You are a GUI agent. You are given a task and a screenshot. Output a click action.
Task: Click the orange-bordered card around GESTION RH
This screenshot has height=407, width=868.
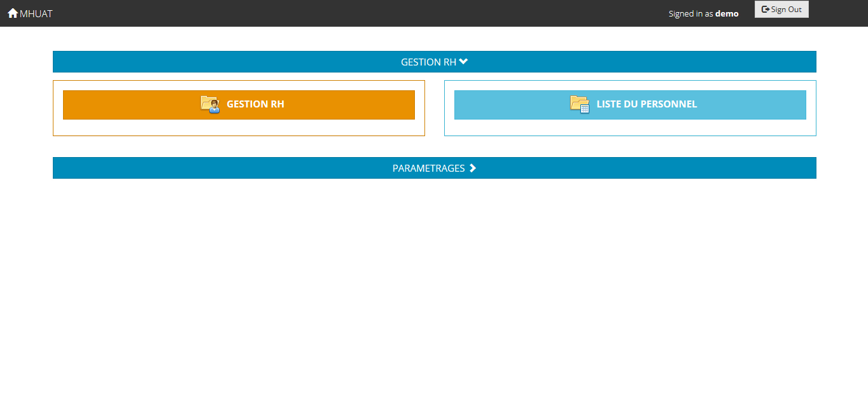[239, 128]
